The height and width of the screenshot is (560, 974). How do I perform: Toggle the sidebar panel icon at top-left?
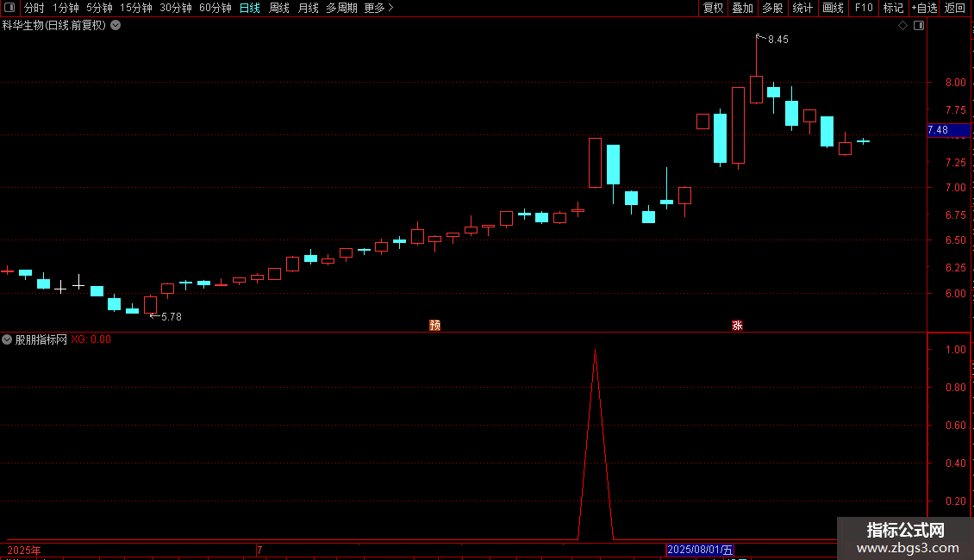point(9,8)
